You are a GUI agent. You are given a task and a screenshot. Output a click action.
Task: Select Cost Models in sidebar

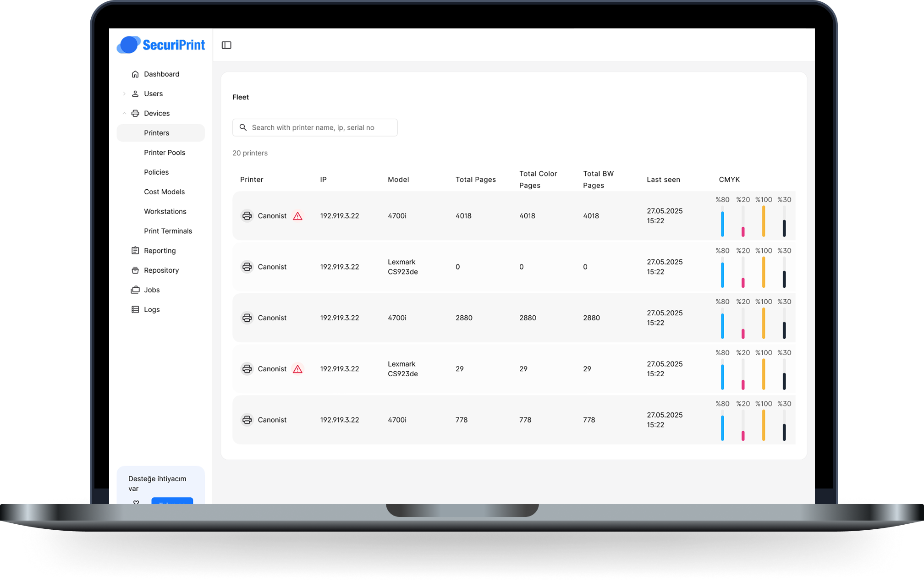[x=164, y=192]
